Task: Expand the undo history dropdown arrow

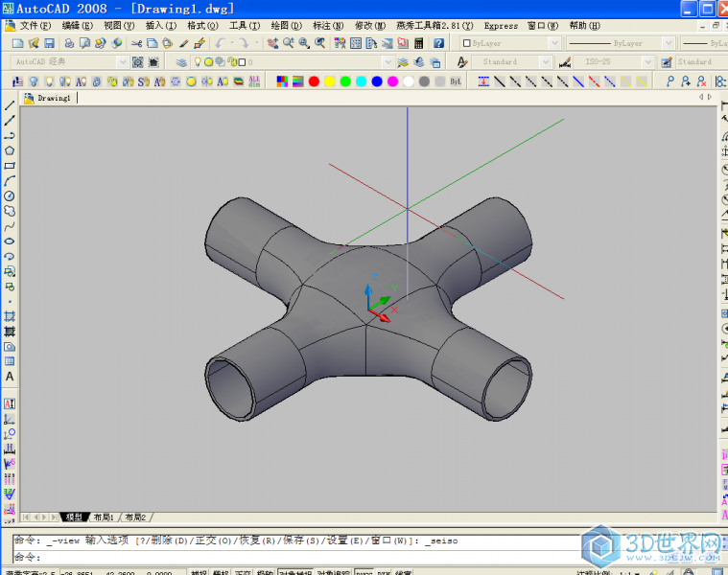Action: (232, 43)
